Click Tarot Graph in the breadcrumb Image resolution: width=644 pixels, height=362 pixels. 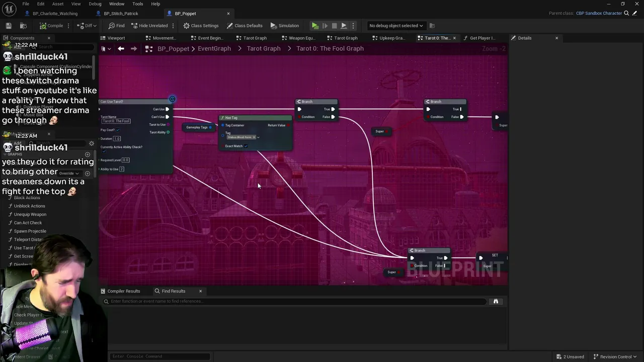(264, 49)
